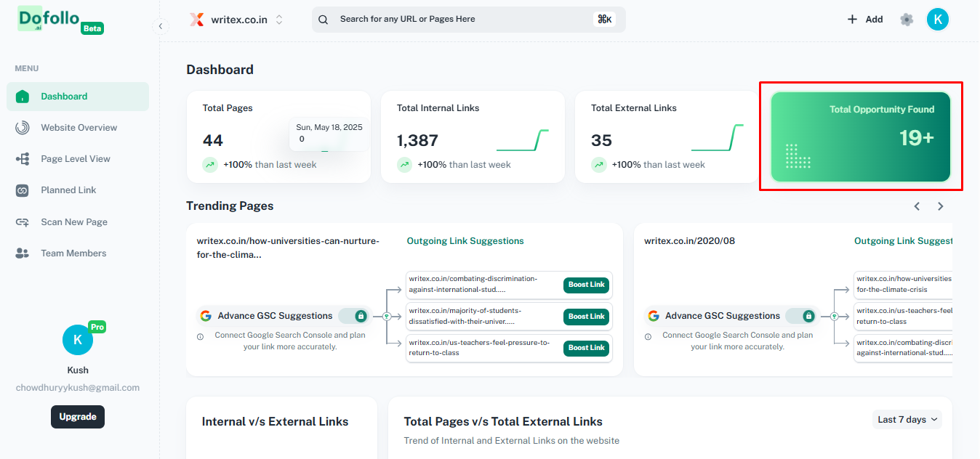Click the Team Members people icon
This screenshot has width=980, height=459.
point(23,253)
